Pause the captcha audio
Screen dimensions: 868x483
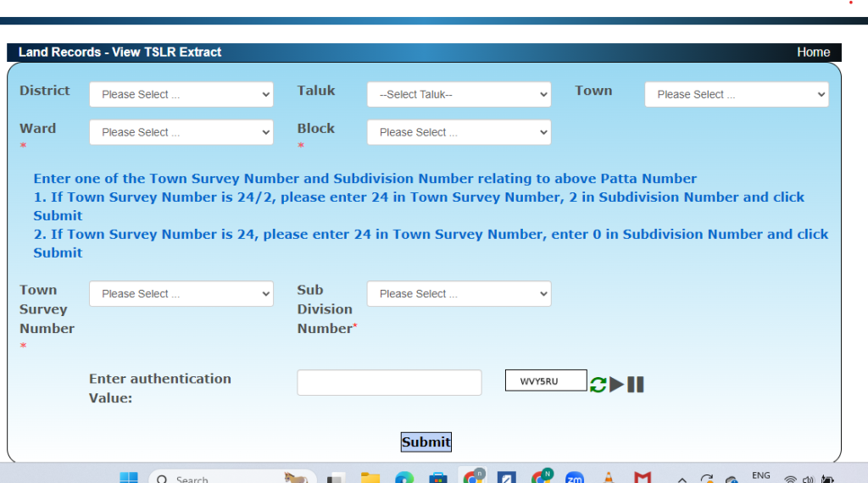pos(636,384)
